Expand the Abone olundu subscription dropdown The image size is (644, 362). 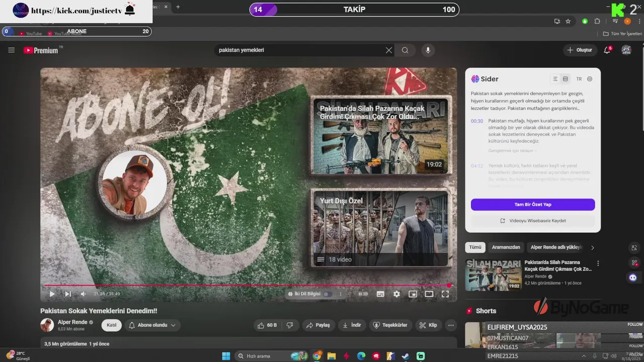pos(152,325)
